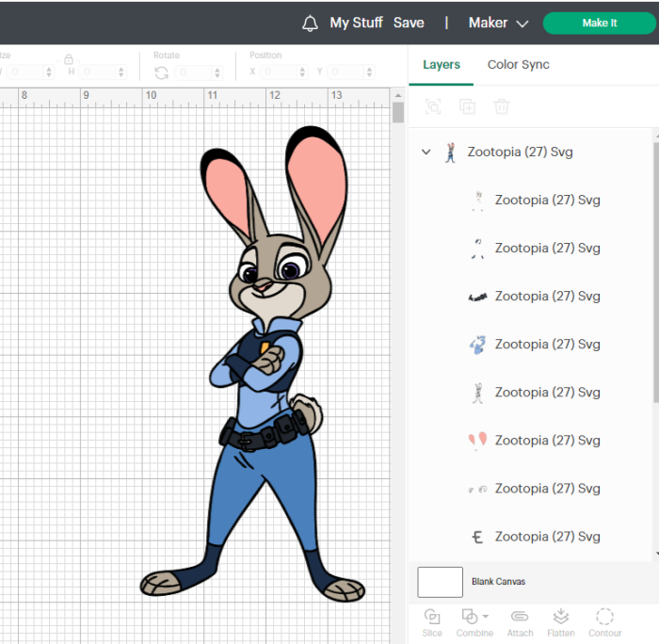Viewport: 659px width, 644px height.
Task: Click the Rotate value field
Action: tap(195, 72)
